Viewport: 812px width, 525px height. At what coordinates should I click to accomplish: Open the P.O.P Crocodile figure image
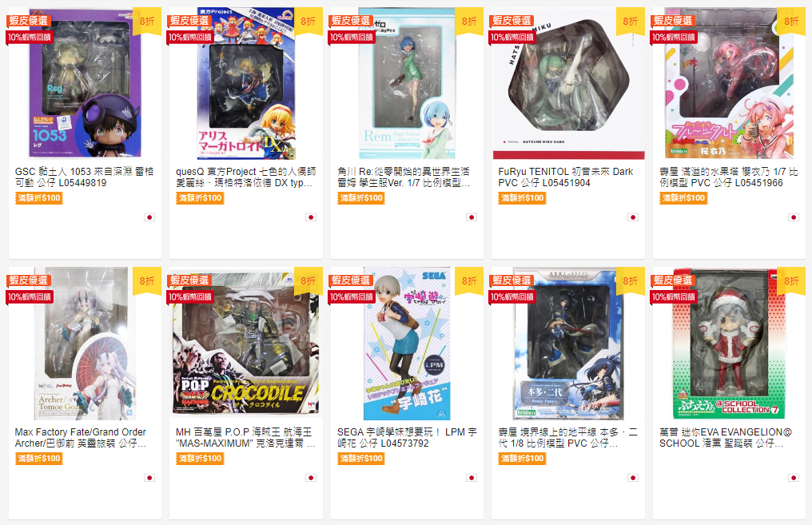point(246,343)
